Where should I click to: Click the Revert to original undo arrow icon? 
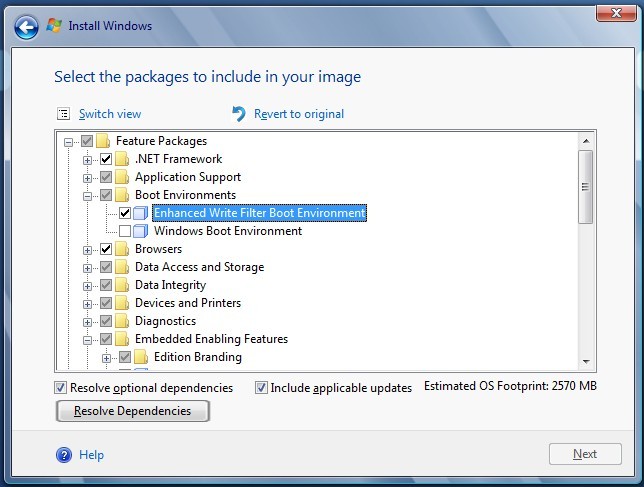(x=239, y=114)
